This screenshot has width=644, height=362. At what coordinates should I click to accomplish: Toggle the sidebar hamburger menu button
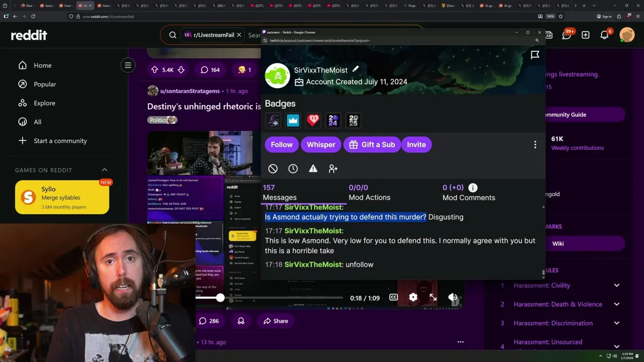click(128, 65)
